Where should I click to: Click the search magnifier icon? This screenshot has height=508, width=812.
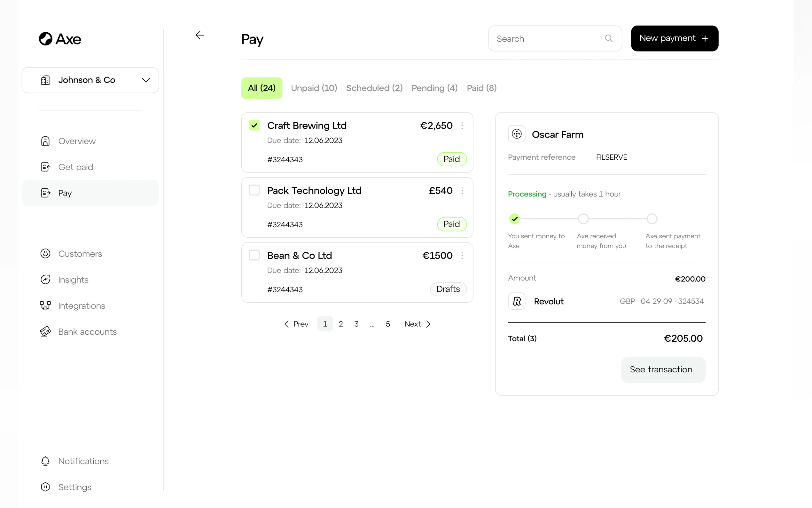click(609, 38)
